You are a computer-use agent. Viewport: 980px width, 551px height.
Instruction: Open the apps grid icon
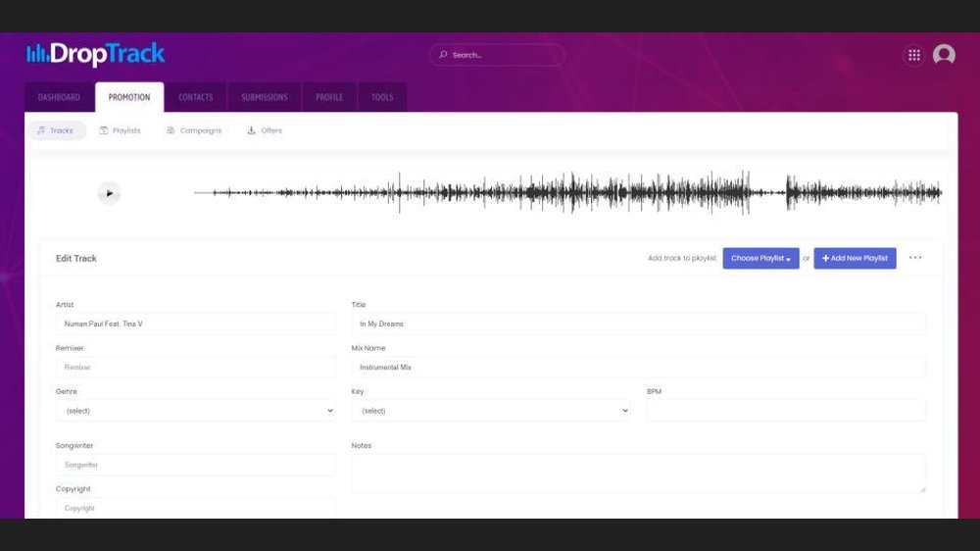(913, 55)
